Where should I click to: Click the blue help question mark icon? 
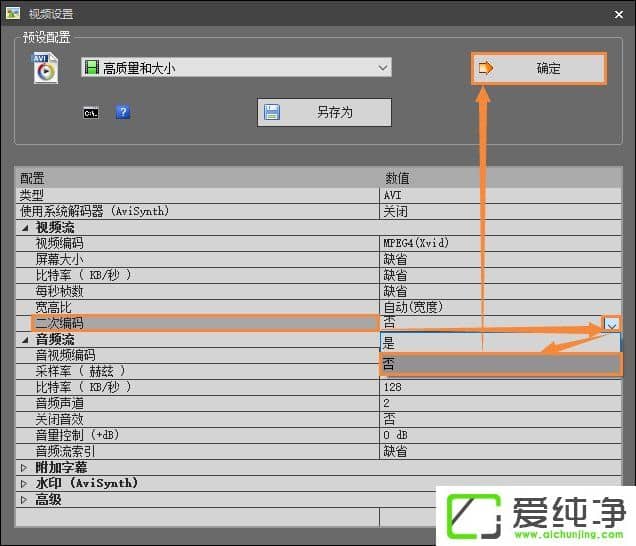point(122,112)
